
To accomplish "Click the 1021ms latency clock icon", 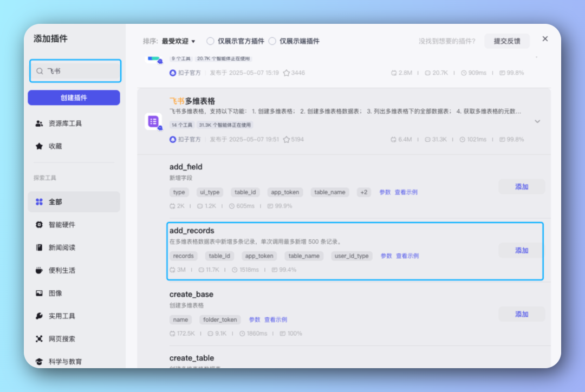I will click(x=462, y=140).
